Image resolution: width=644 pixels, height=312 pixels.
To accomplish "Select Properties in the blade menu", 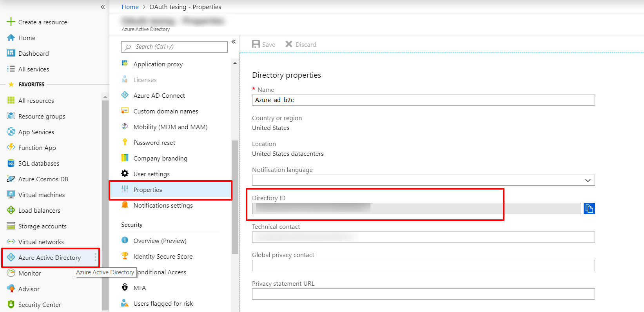I will click(171, 190).
